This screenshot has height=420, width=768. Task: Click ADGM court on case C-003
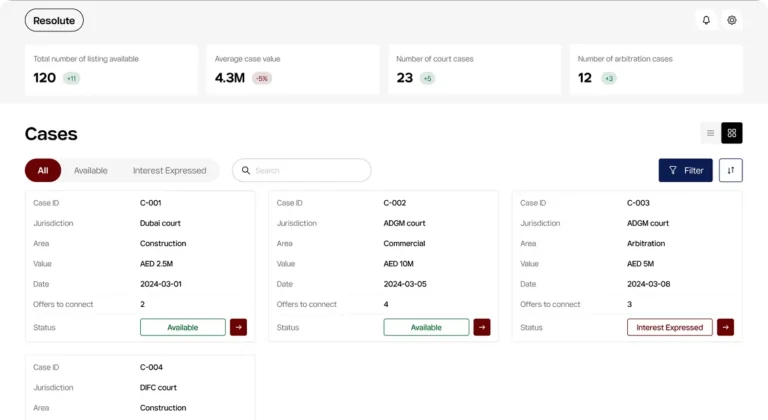[x=648, y=223]
